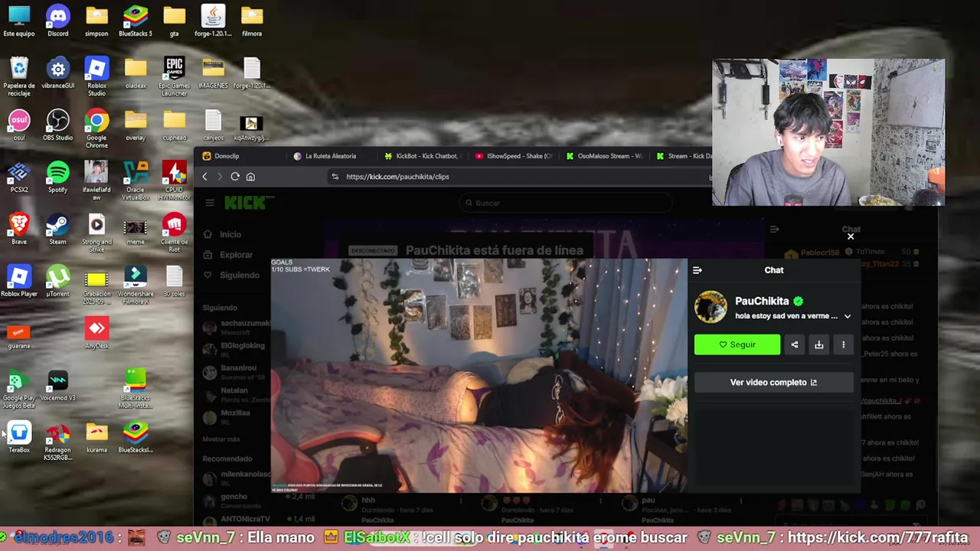Open the kurama folder

tap(96, 437)
